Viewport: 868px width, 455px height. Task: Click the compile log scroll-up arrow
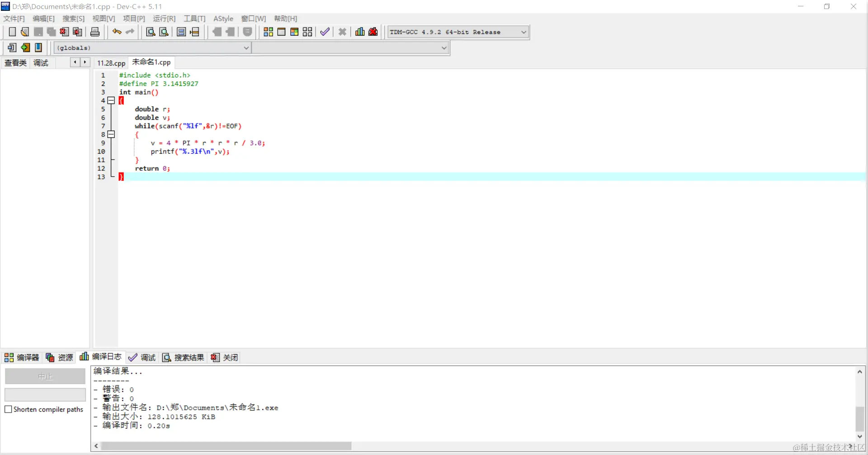click(x=860, y=372)
